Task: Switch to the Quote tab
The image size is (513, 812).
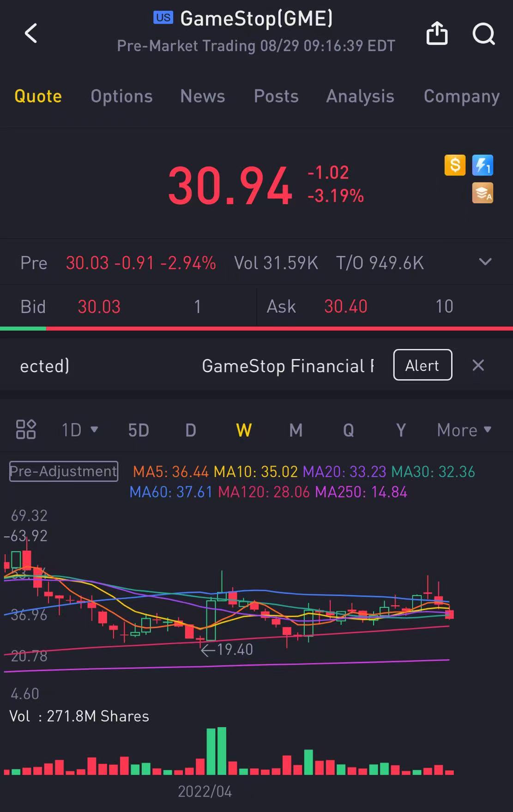Action: (x=38, y=96)
